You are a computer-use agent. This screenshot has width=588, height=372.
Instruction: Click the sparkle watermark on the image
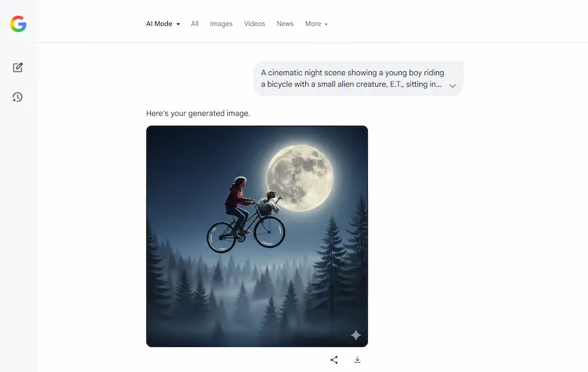[355, 335]
